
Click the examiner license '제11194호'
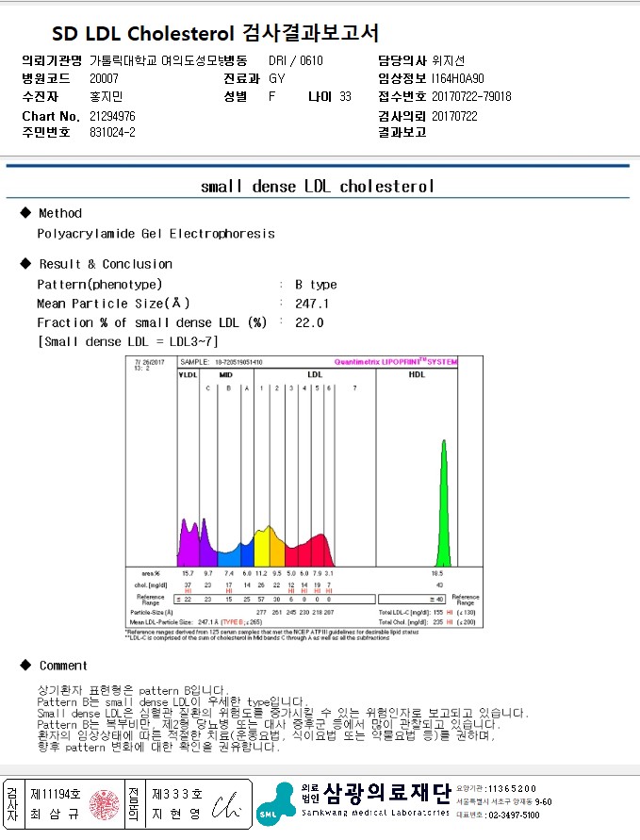click(x=56, y=794)
